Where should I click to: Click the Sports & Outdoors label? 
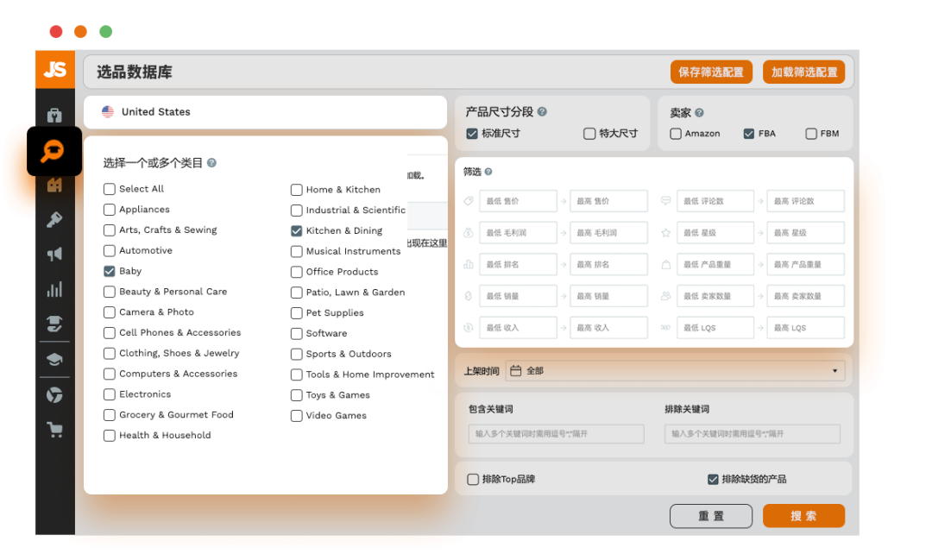pyautogui.click(x=349, y=354)
